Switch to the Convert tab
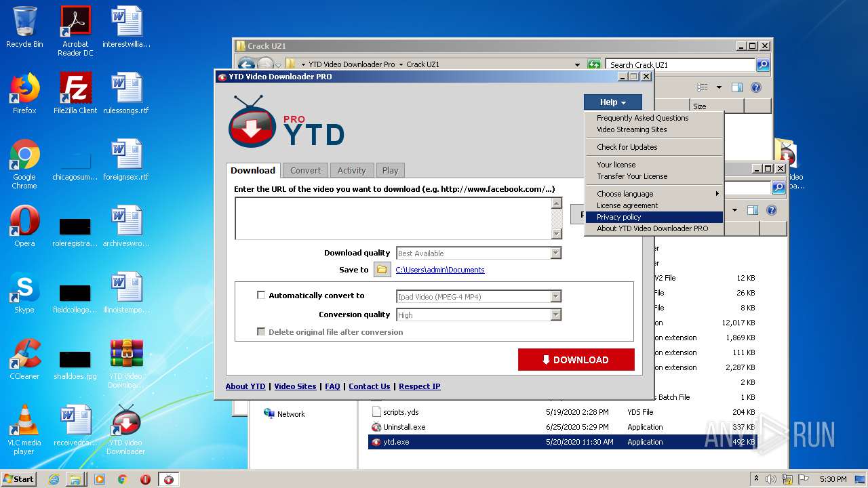Screen dimensions: 868x488 [305, 171]
